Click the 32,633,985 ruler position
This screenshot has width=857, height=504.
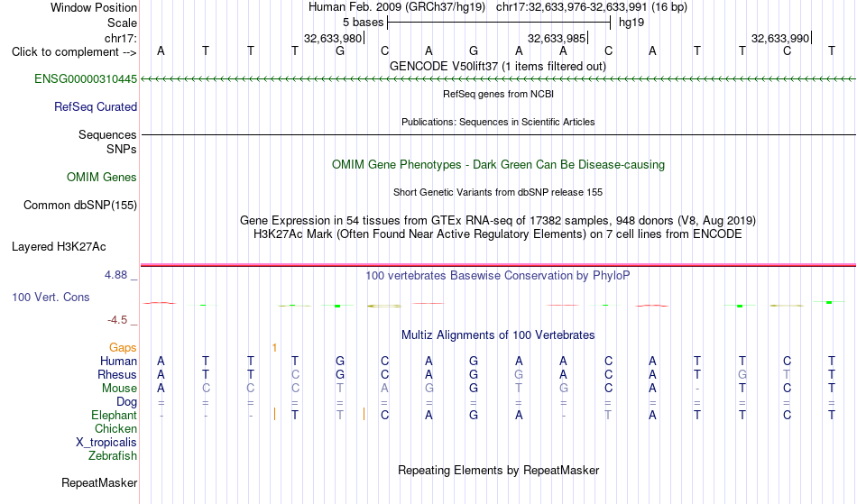coord(557,38)
